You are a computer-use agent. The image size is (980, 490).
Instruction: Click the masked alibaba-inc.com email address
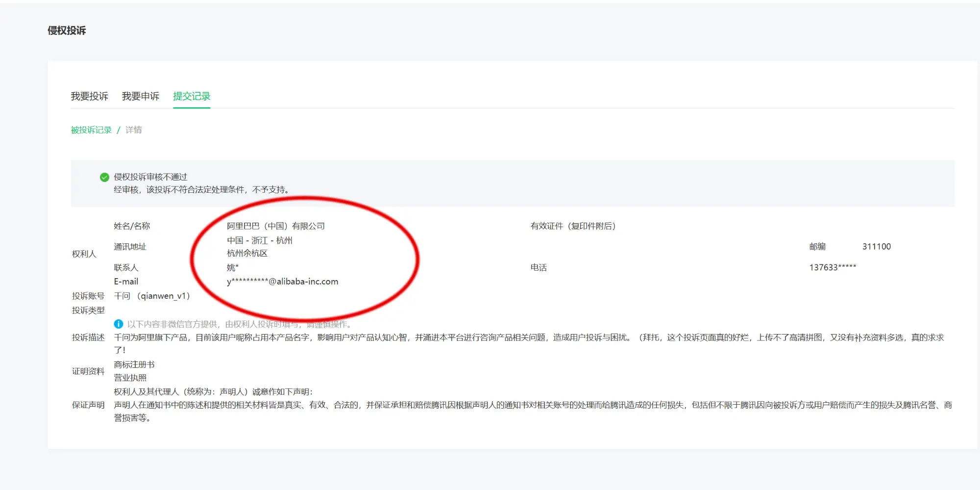(282, 282)
